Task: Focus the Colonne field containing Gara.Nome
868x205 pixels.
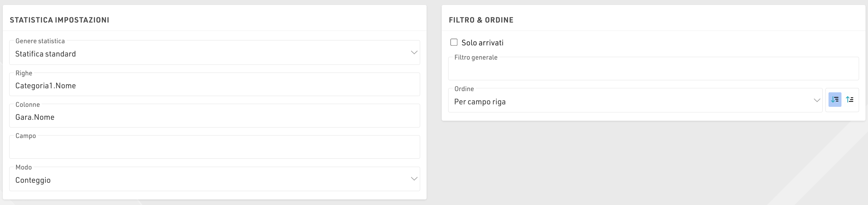Action: pos(214,117)
